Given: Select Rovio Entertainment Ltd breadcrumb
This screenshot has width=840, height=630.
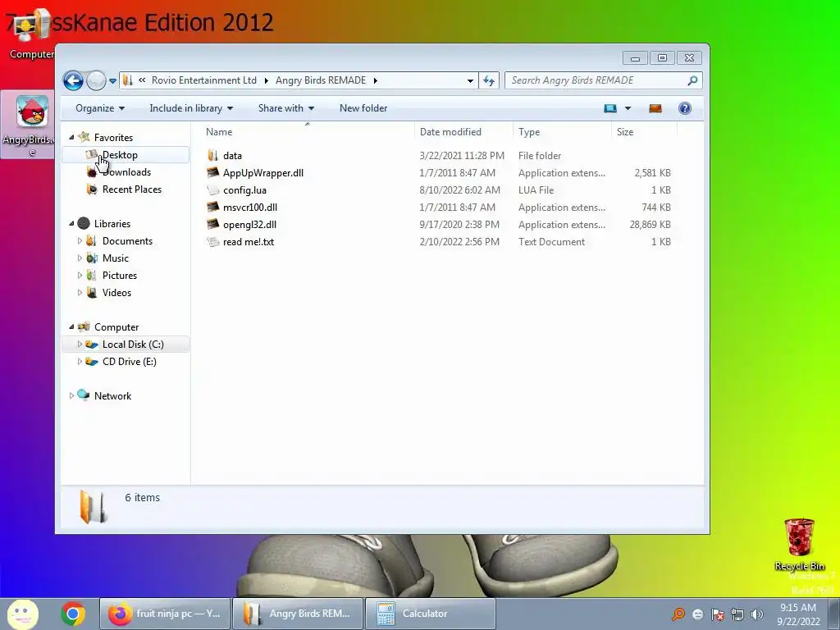Looking at the screenshot, I should click(x=204, y=80).
